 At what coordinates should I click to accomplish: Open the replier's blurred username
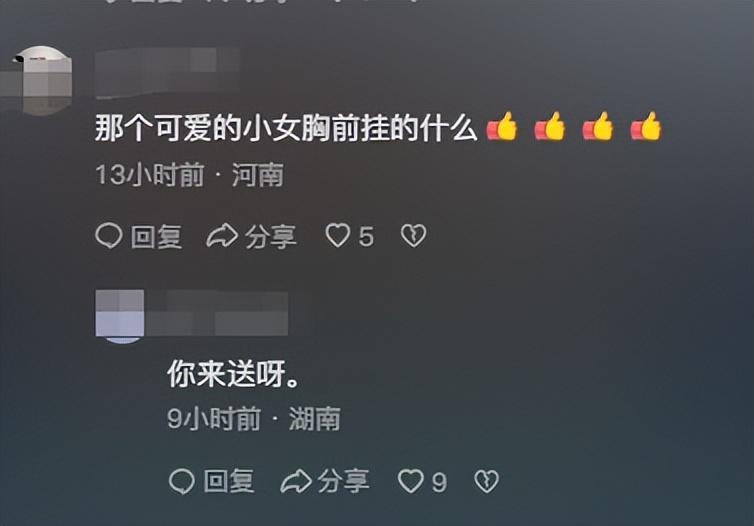pos(216,313)
